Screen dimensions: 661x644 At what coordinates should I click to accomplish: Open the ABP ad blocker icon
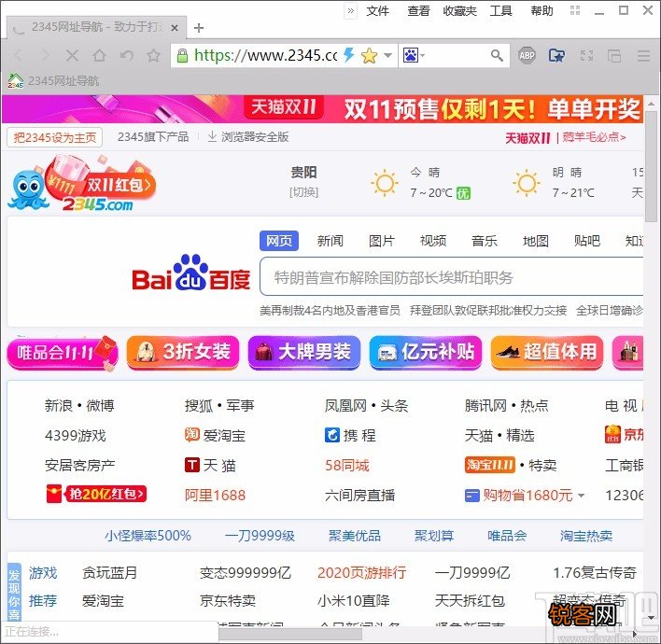(x=527, y=55)
